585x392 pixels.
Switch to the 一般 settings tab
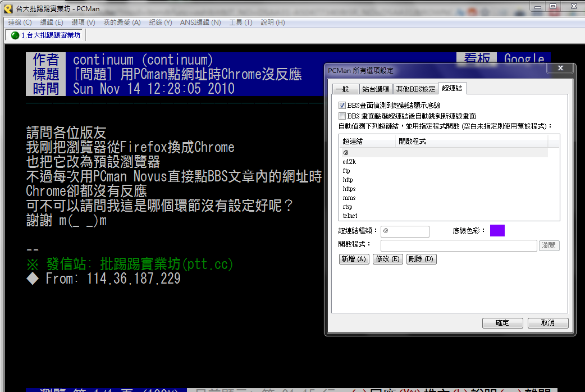(345, 89)
